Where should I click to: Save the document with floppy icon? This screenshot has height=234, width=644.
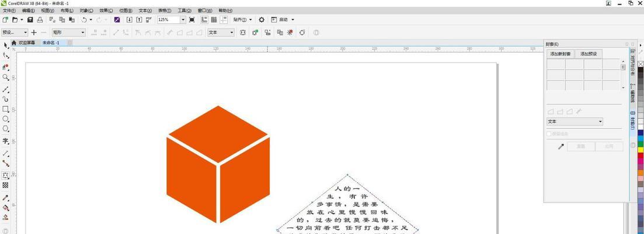tap(30, 19)
